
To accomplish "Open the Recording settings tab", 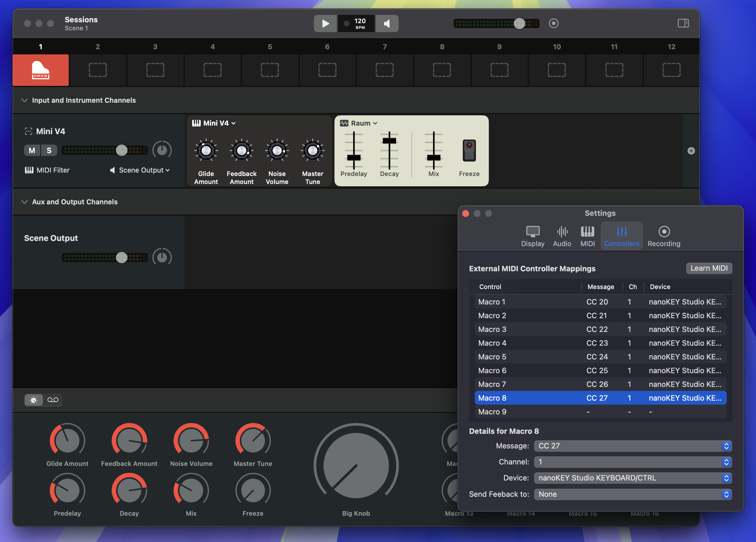I will [x=664, y=236].
